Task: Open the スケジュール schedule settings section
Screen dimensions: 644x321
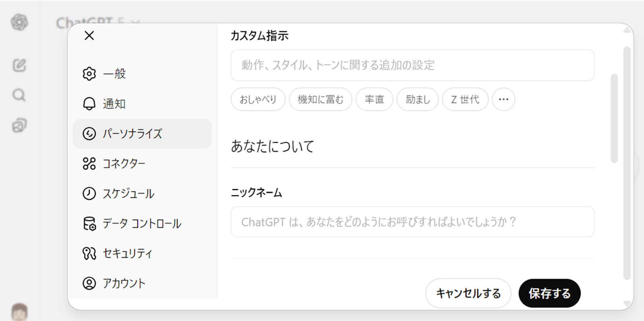Action: [128, 193]
